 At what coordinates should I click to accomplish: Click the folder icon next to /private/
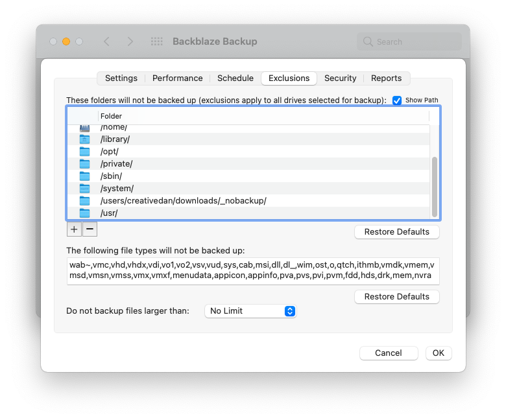click(84, 164)
